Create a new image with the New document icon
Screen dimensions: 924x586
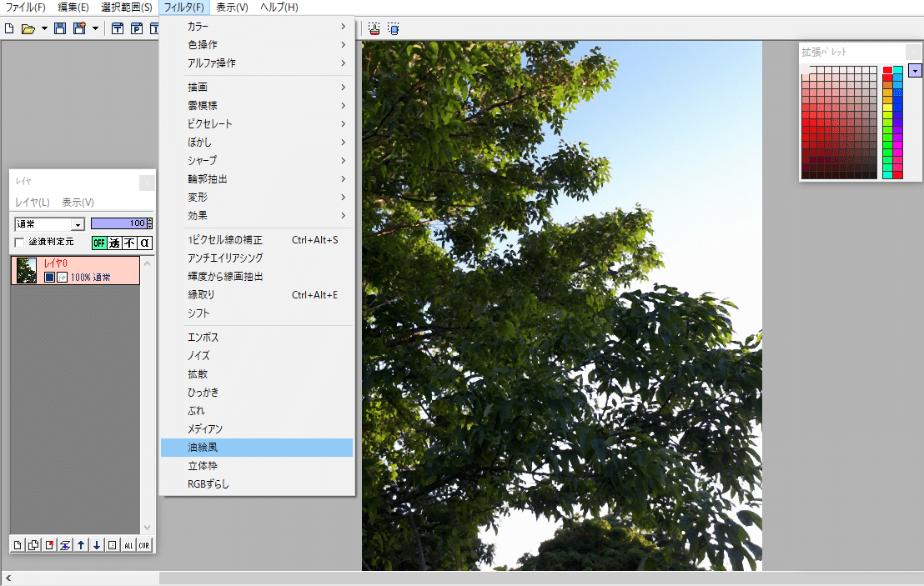pyautogui.click(x=8, y=28)
